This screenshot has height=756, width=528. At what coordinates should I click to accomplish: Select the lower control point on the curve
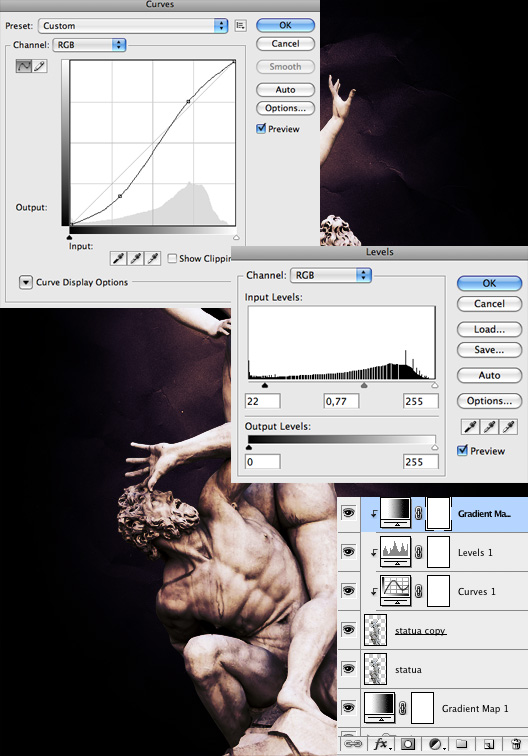(x=120, y=196)
